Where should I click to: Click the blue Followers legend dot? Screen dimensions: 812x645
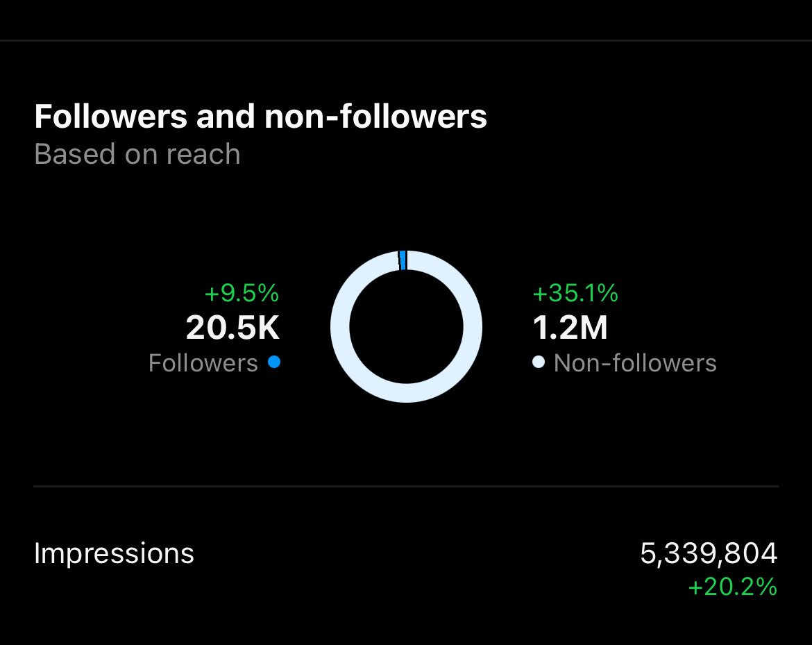(x=273, y=362)
